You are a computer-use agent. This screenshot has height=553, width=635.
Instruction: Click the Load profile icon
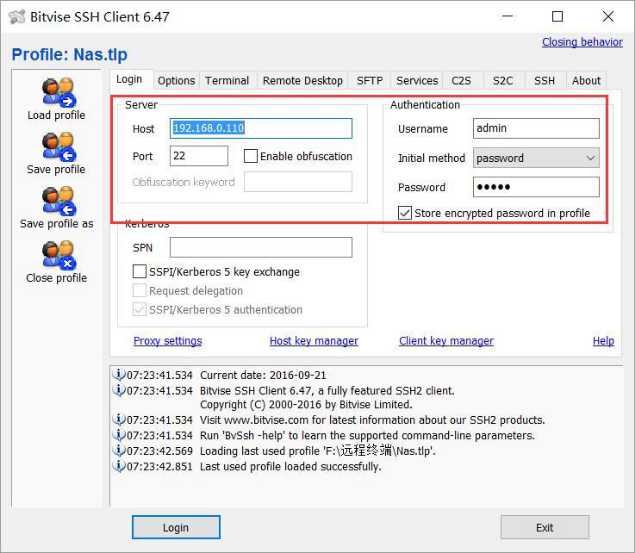click(x=59, y=93)
